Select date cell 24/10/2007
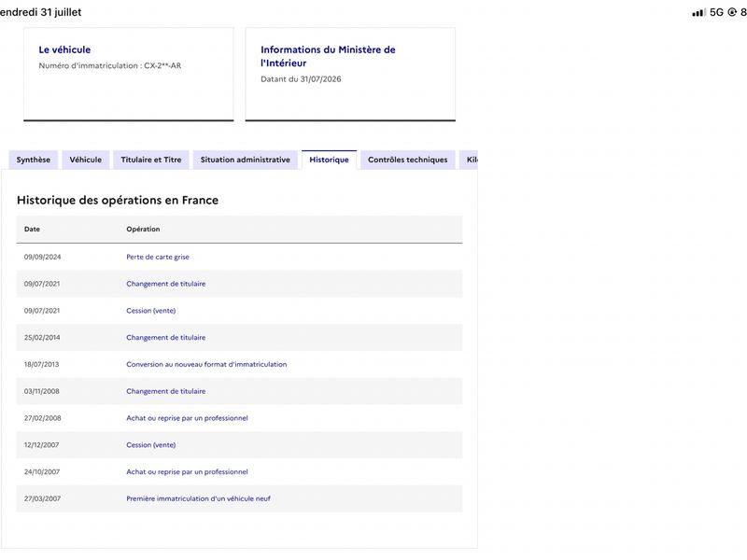 point(42,472)
